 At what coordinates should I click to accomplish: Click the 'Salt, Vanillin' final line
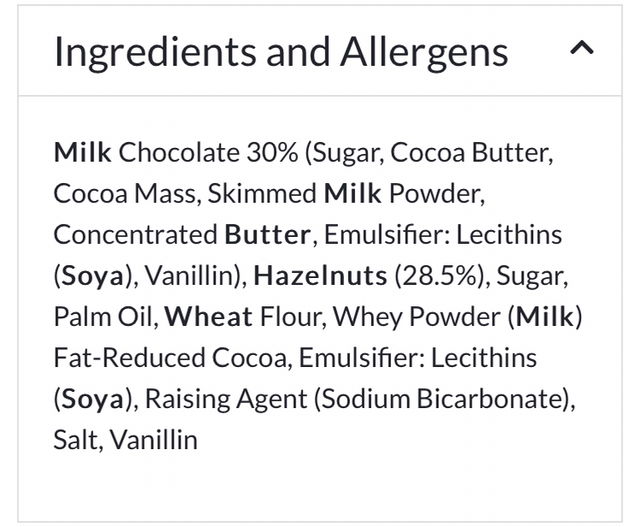(125, 439)
